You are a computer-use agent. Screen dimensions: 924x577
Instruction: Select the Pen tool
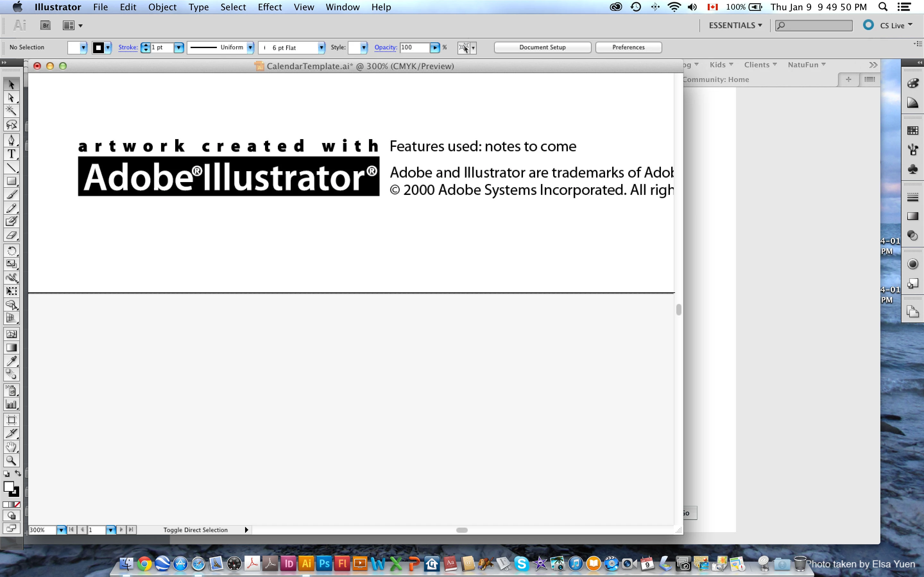11,140
